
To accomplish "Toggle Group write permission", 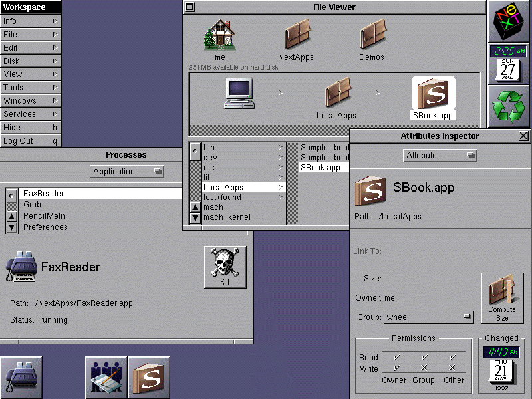I will coord(424,368).
